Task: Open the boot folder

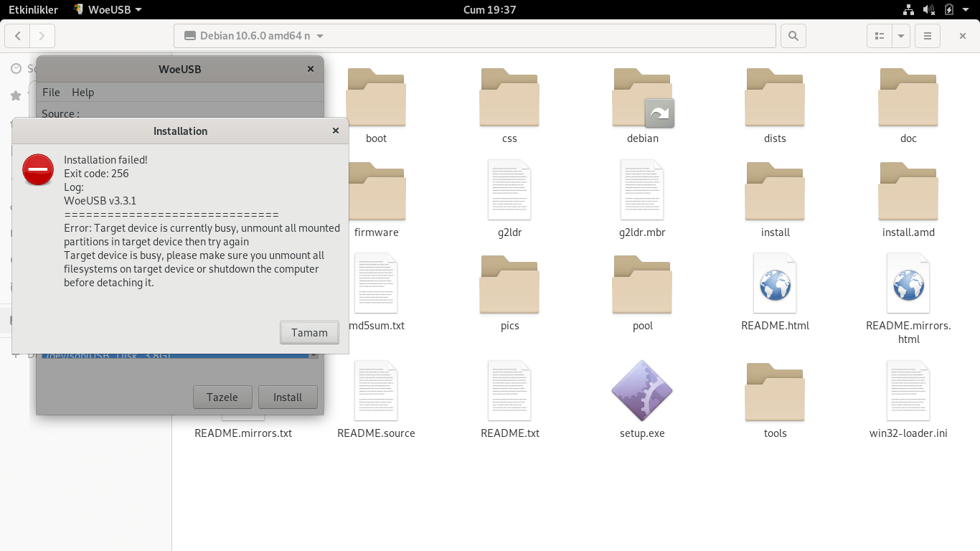Action: pos(376,98)
